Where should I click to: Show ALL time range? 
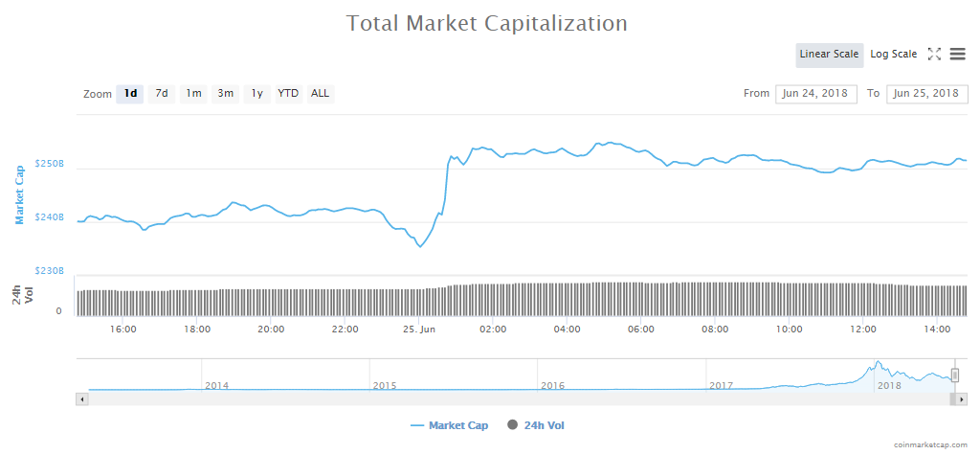(x=320, y=94)
